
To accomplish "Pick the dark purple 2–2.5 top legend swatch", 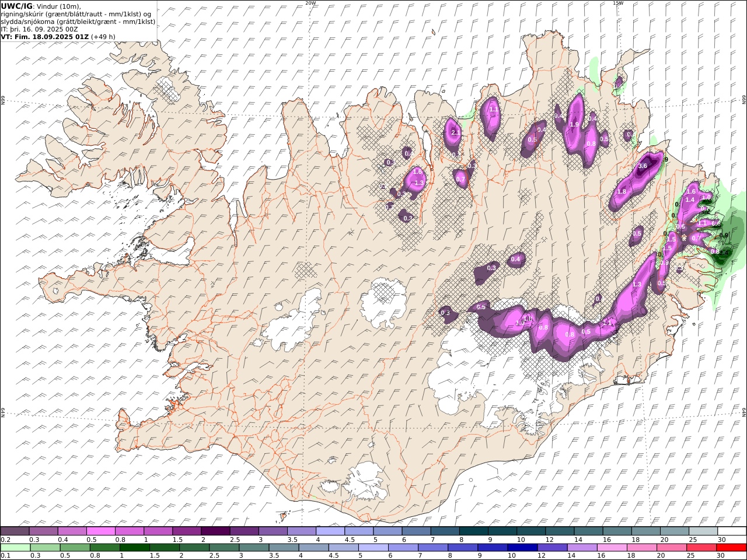I will tap(215, 531).
